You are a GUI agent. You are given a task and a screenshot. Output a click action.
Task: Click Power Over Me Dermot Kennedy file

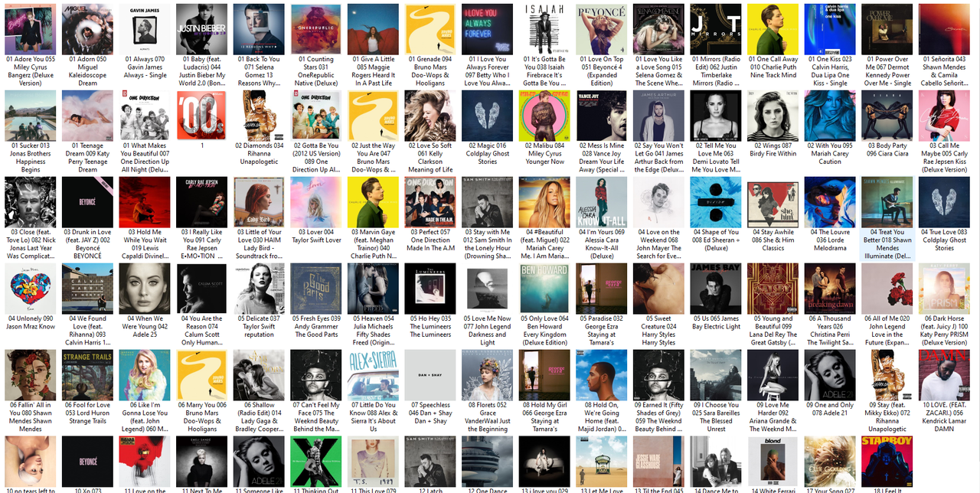887,46
